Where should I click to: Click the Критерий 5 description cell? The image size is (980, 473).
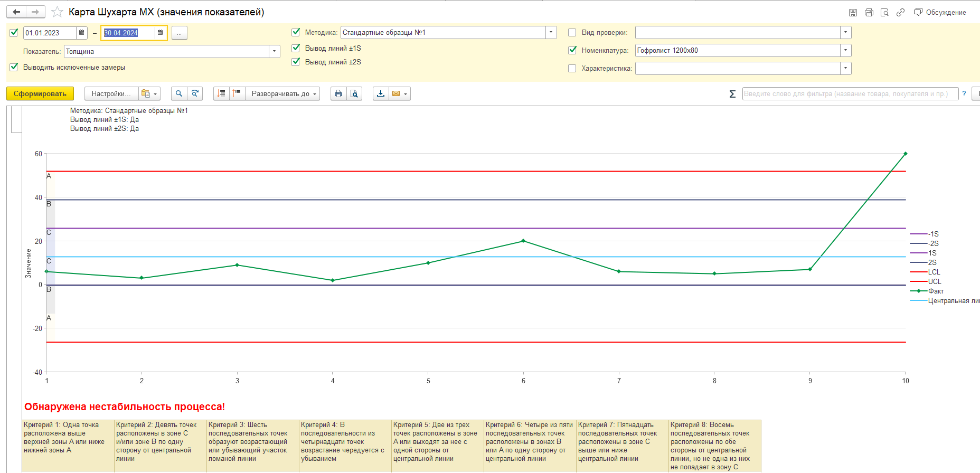coord(438,446)
